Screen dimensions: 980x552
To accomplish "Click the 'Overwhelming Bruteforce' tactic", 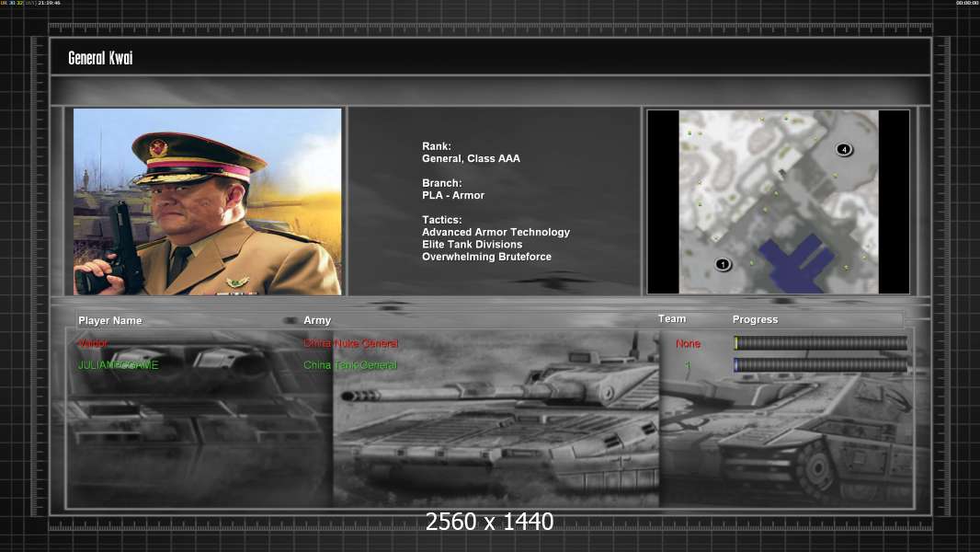I will pyautogui.click(x=486, y=257).
